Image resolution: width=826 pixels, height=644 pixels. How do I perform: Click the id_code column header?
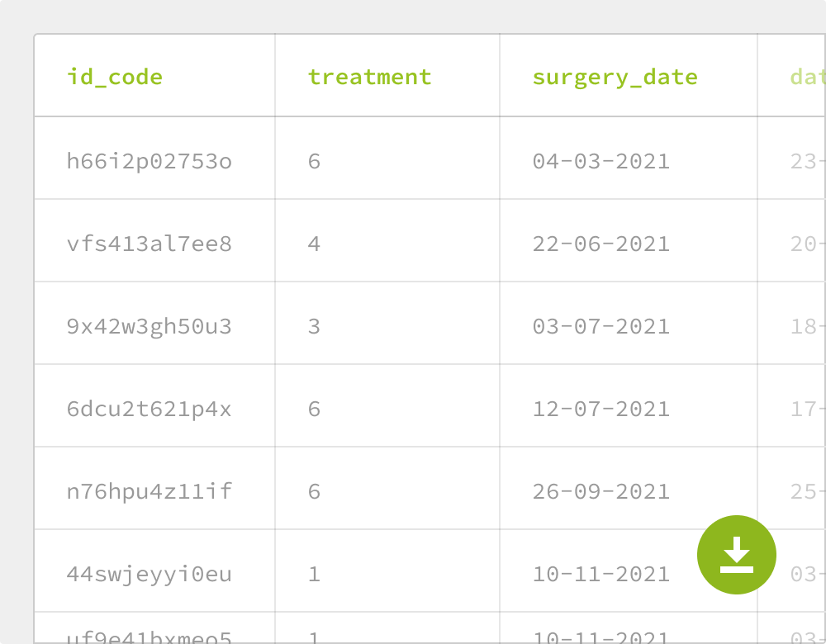point(114,77)
